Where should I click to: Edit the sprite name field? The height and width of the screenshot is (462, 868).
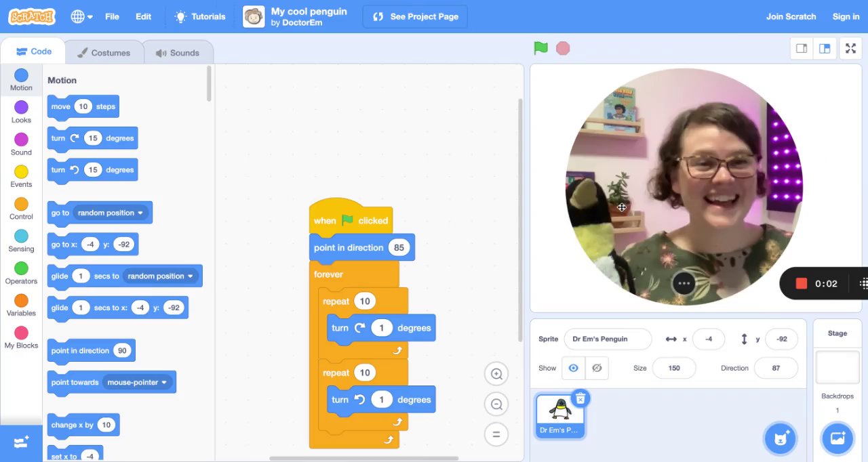[608, 339]
